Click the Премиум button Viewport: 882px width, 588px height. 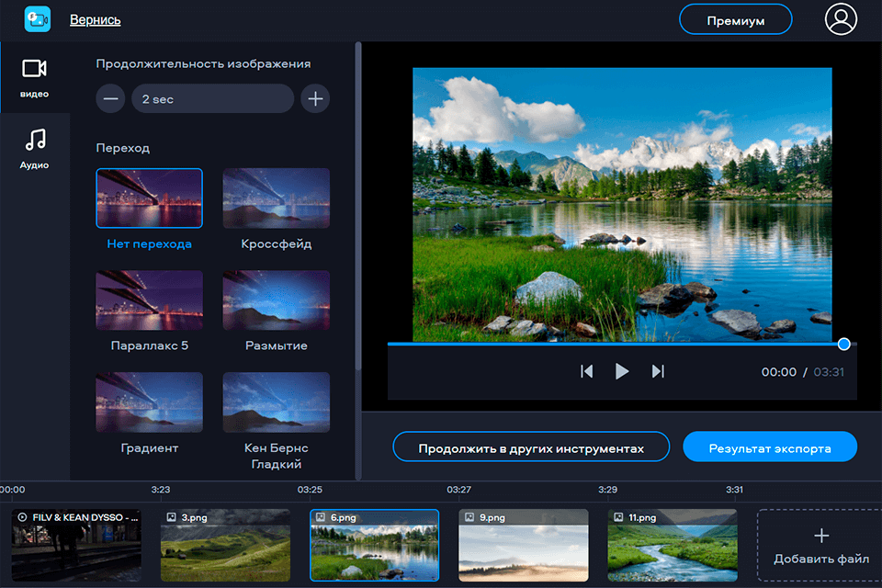click(735, 18)
